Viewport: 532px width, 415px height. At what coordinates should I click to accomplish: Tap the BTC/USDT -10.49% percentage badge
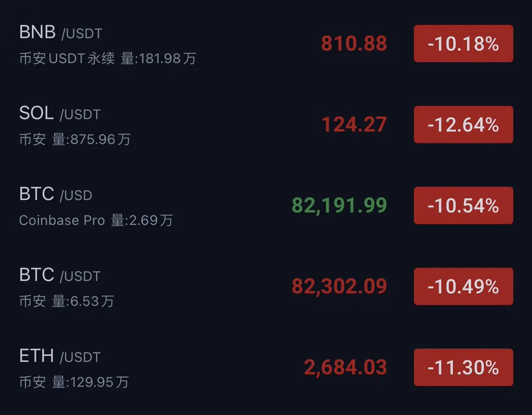coord(463,287)
